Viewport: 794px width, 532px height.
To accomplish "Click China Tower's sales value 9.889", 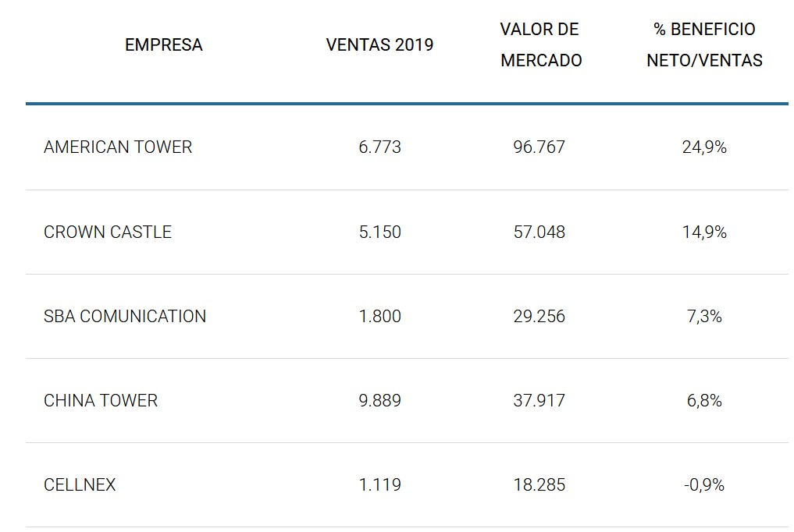I will 379,401.
